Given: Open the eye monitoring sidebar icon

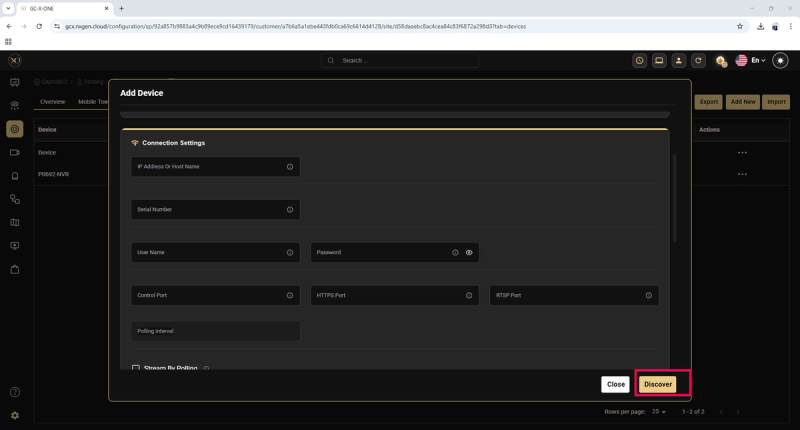Looking at the screenshot, I should (x=15, y=105).
